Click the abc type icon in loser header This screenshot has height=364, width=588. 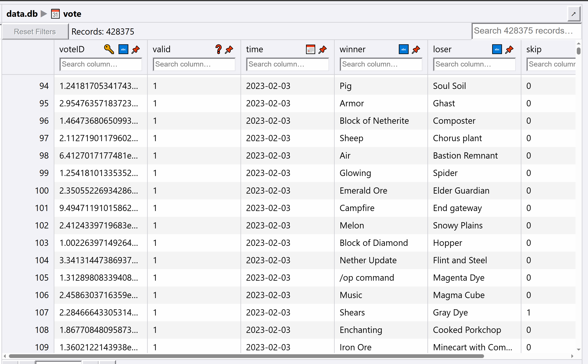pos(497,49)
